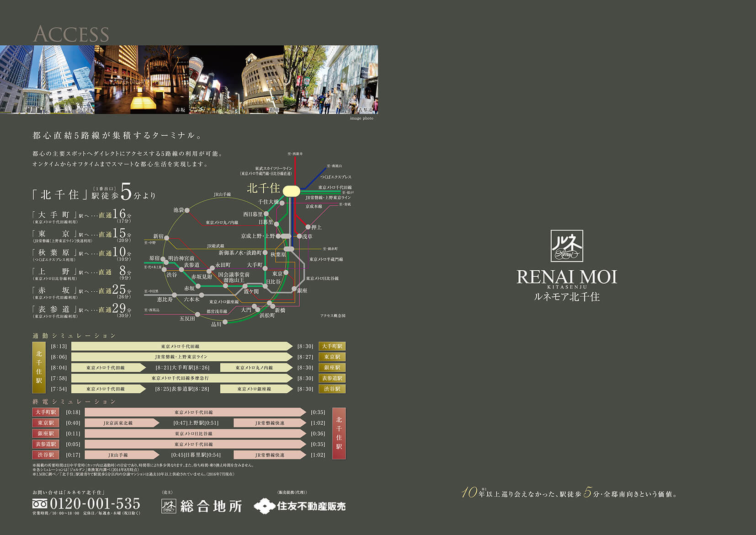
Task: Click the RENAI MOI title text
Action: coord(567,277)
